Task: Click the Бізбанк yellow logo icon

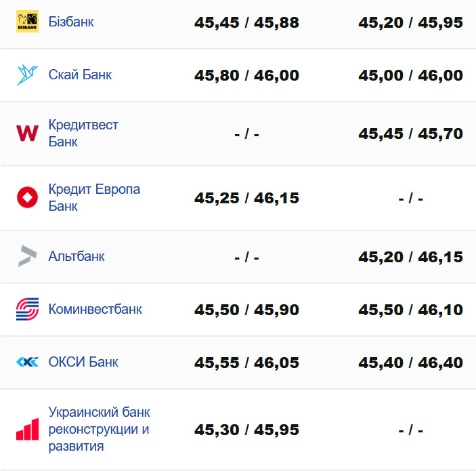Action: tap(27, 22)
